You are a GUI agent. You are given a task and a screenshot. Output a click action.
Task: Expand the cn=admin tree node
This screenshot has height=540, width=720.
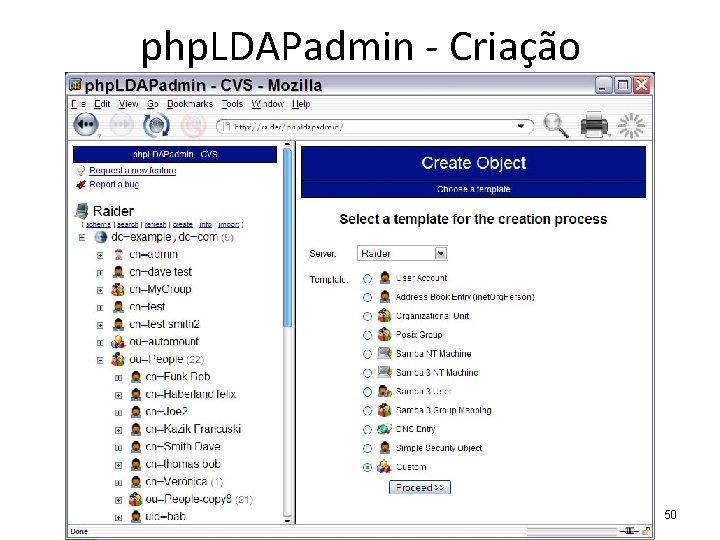100,255
